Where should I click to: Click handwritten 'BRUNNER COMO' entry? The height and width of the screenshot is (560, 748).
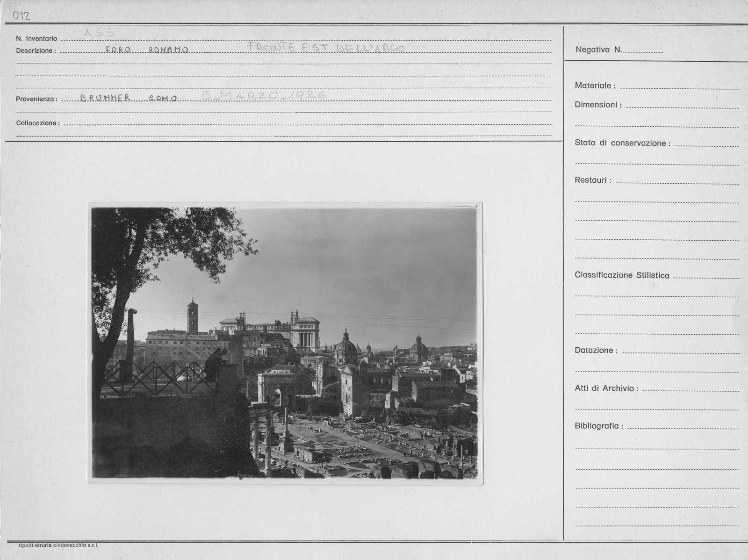tap(128, 98)
